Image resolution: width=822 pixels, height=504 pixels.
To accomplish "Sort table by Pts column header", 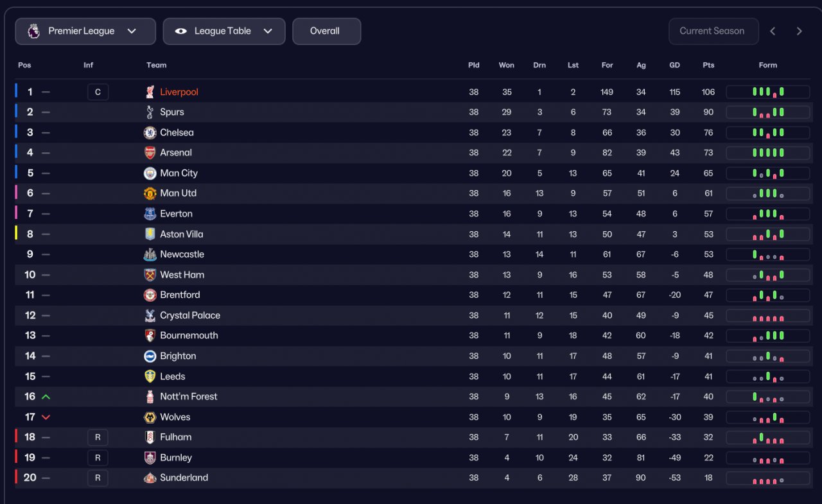I will tap(708, 65).
